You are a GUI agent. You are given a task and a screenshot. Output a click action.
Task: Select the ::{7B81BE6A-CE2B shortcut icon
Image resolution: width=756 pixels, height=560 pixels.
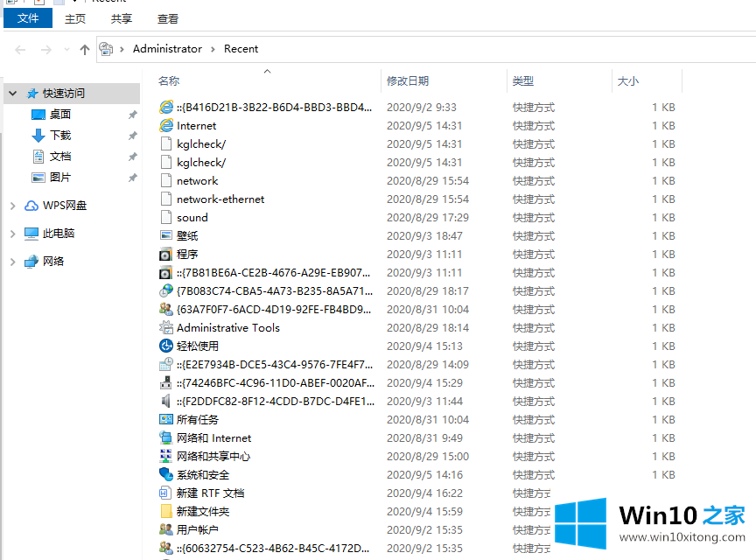click(x=165, y=272)
